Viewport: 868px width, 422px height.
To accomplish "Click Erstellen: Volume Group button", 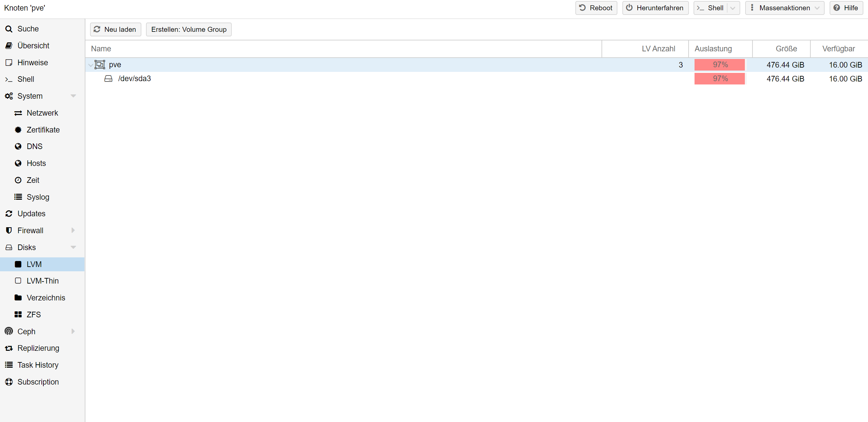I will [x=189, y=29].
